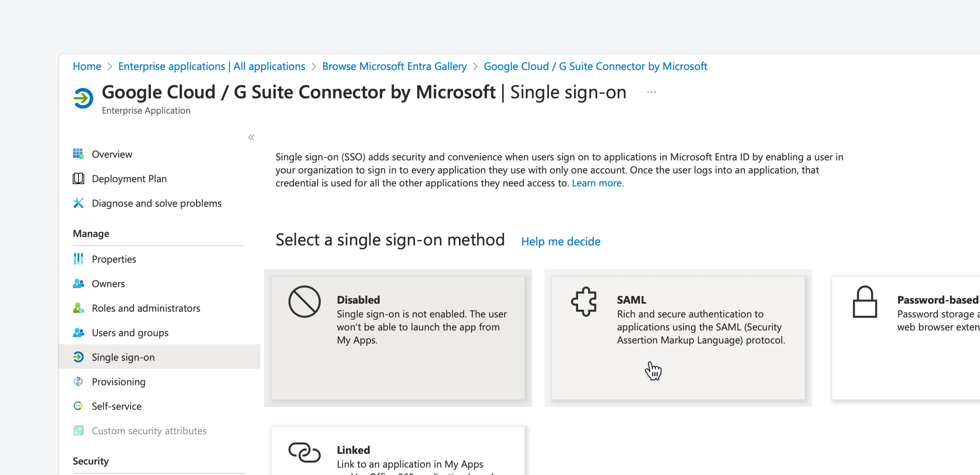Screen dimensions: 980x475
Task: Click the Linked chain icon
Action: point(304,452)
